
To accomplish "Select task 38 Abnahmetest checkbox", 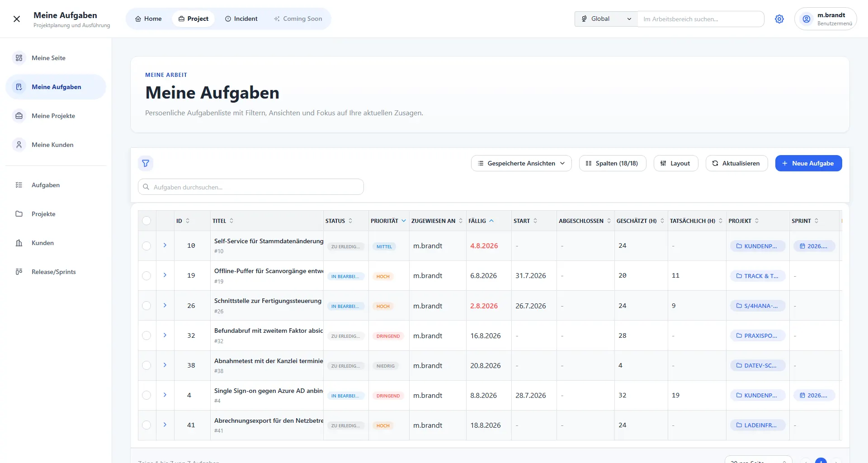I will (146, 365).
